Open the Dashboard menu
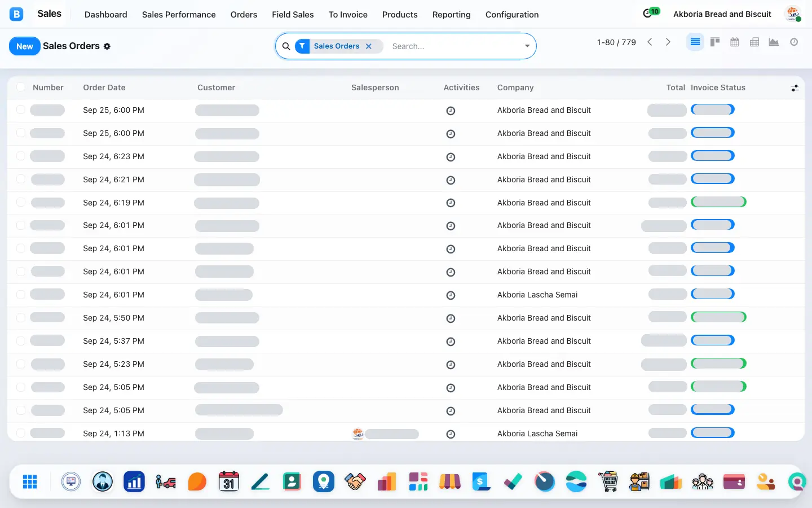This screenshot has height=508, width=812. (x=106, y=15)
